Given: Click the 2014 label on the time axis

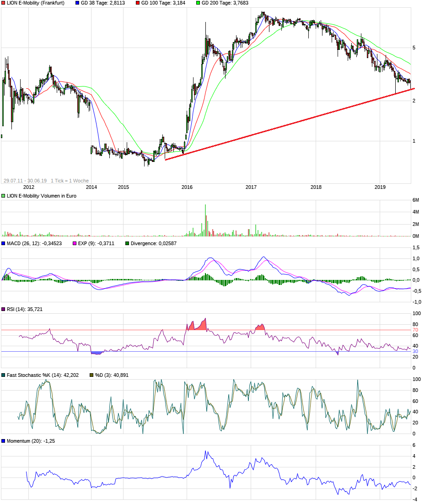Looking at the screenshot, I should pos(91,187).
